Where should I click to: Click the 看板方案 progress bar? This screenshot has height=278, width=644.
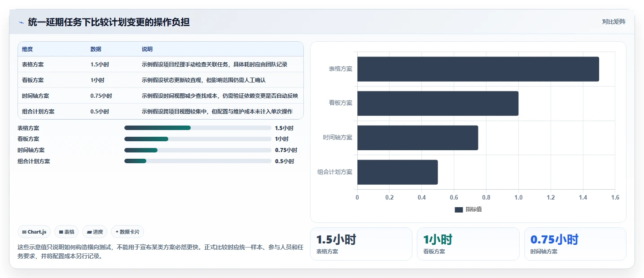tap(198, 139)
